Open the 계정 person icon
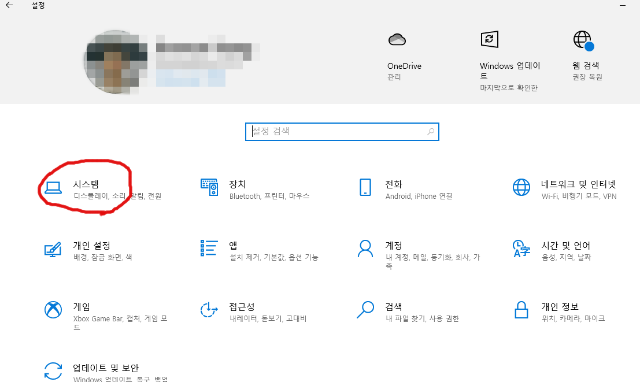The width and height of the screenshot is (640, 382). click(365, 249)
